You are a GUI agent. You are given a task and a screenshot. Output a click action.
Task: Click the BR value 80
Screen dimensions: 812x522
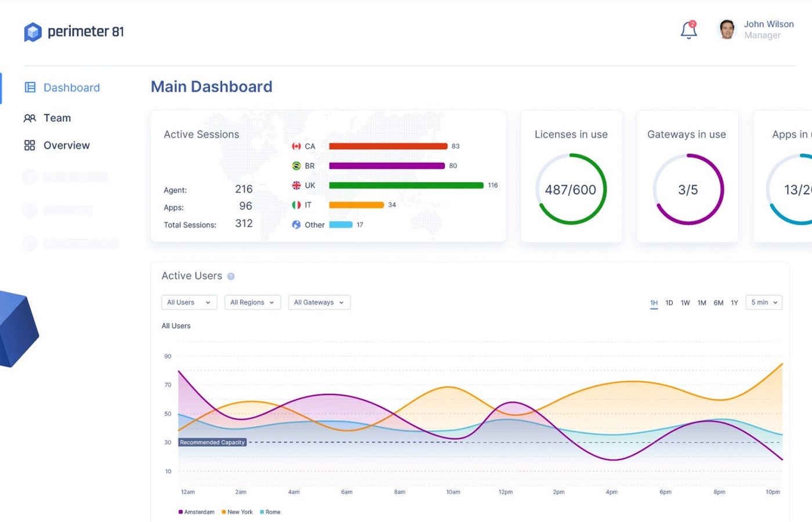coord(453,166)
